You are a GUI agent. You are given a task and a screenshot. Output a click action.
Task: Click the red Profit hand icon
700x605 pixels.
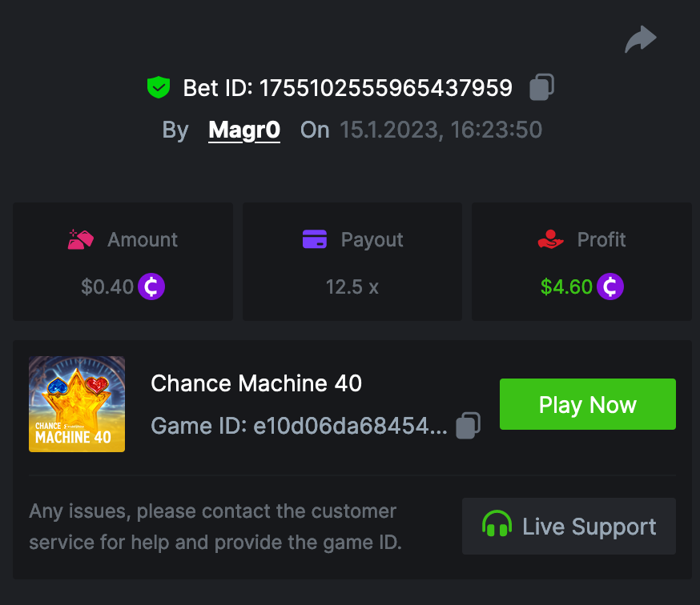(x=550, y=239)
